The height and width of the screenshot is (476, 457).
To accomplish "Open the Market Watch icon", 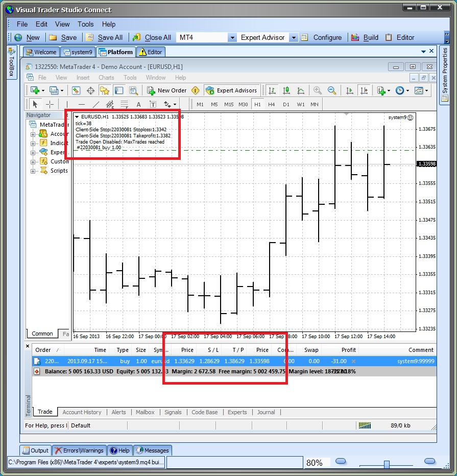I will pyautogui.click(x=76, y=90).
